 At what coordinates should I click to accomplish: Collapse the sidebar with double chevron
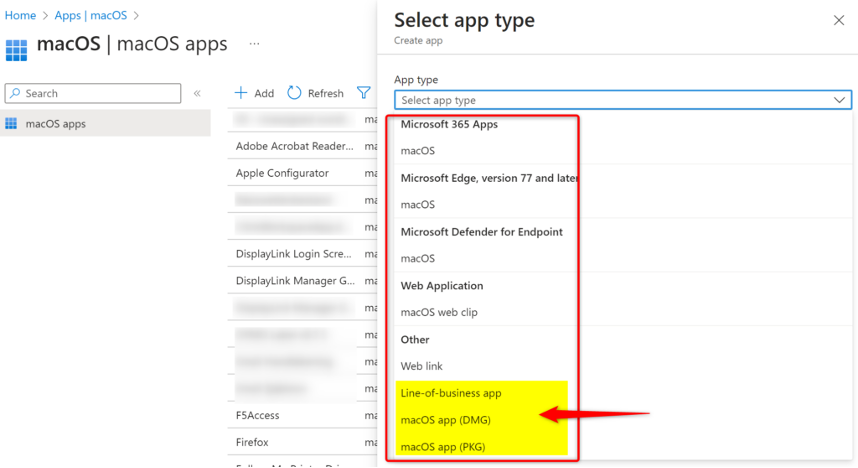[197, 93]
